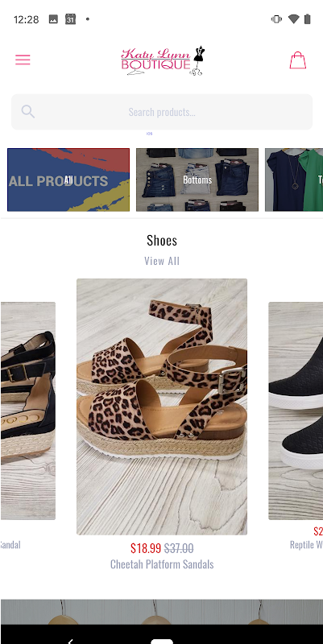The image size is (323, 644).
Task: Open the banner image below shoes
Action: 162,612
